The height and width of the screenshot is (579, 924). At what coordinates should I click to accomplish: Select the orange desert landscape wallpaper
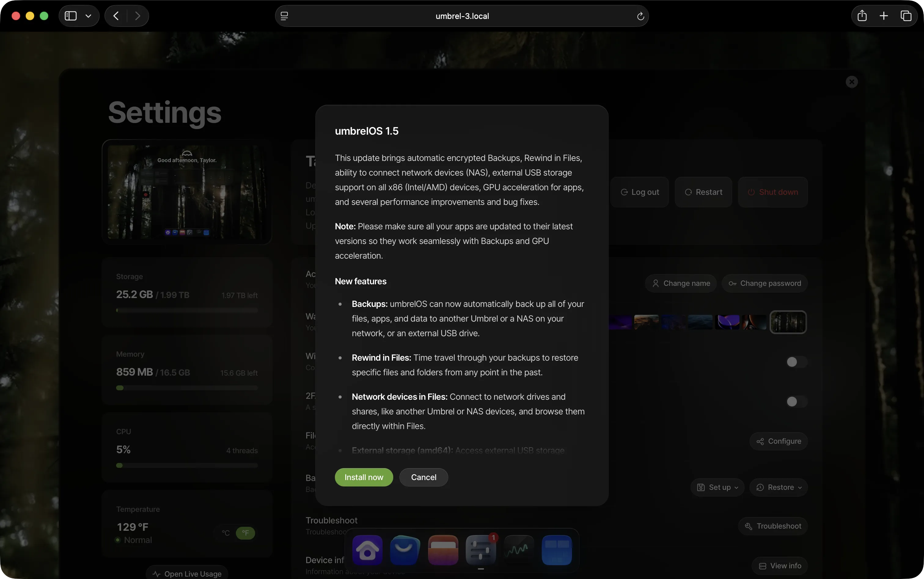tap(647, 322)
